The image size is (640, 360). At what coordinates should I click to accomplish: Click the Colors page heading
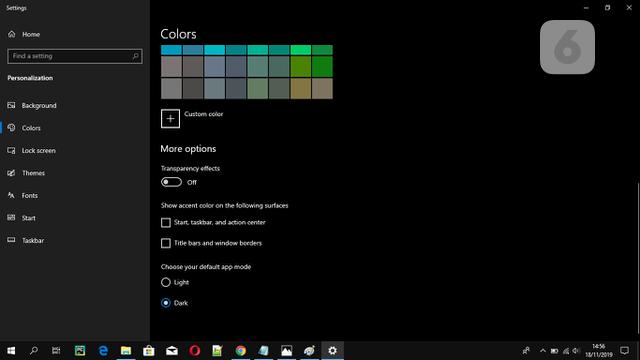pos(178,34)
